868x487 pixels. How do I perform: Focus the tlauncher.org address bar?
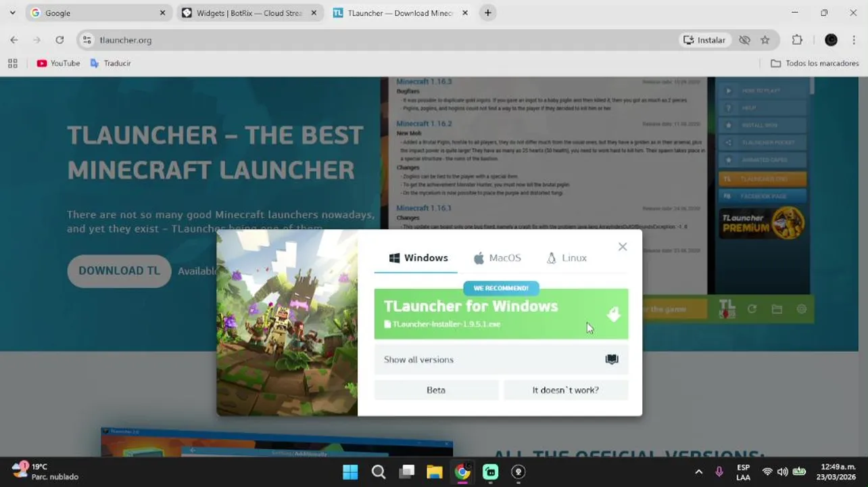379,40
